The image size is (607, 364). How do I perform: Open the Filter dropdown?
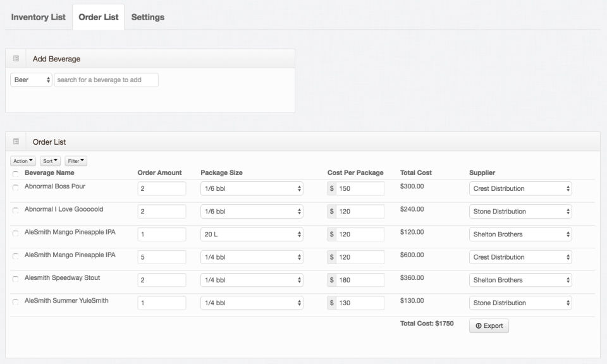tap(76, 161)
